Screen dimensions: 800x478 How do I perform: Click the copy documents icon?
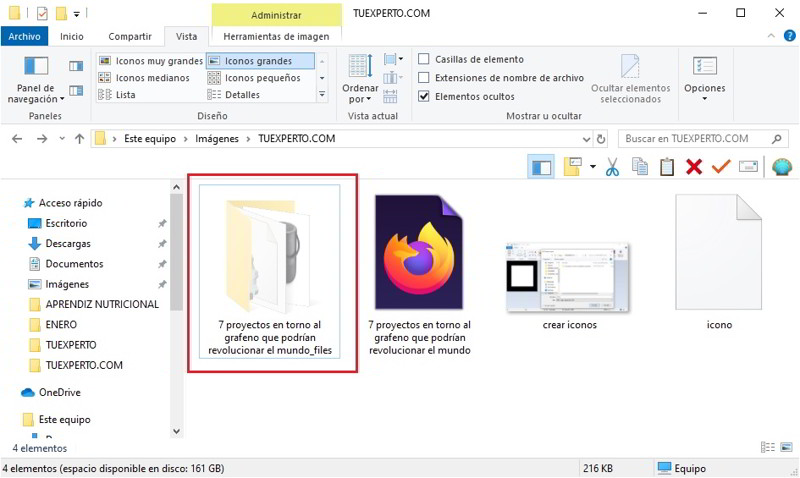click(639, 167)
